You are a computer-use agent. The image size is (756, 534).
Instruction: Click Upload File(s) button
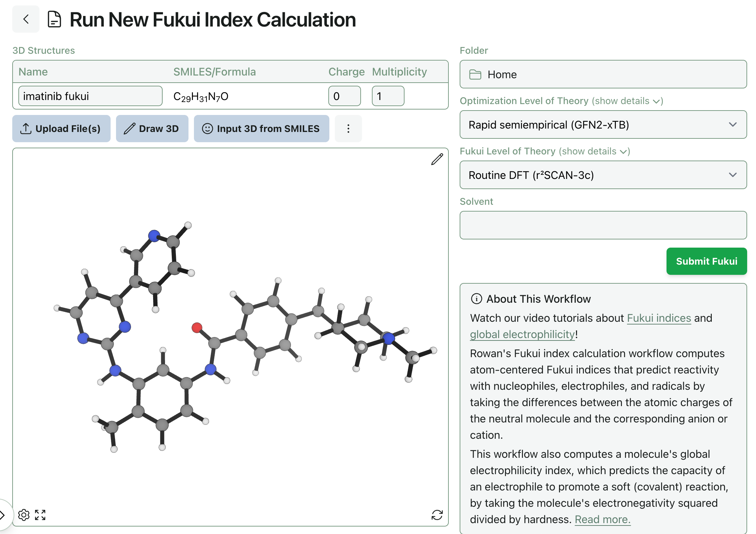61,129
